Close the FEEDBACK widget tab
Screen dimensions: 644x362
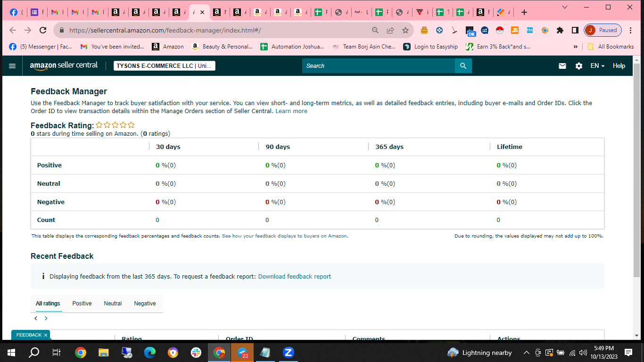point(46,335)
